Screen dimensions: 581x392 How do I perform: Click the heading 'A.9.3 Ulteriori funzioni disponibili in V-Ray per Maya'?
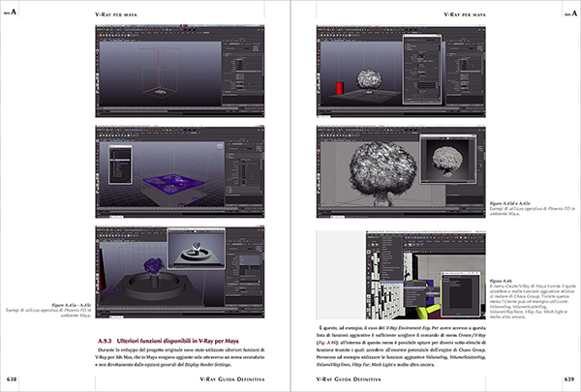pyautogui.click(x=168, y=341)
